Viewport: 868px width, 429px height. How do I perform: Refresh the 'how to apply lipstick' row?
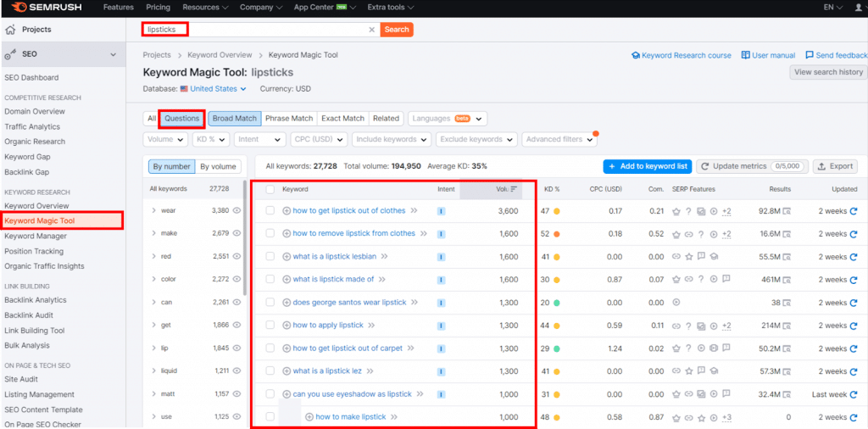[854, 326]
